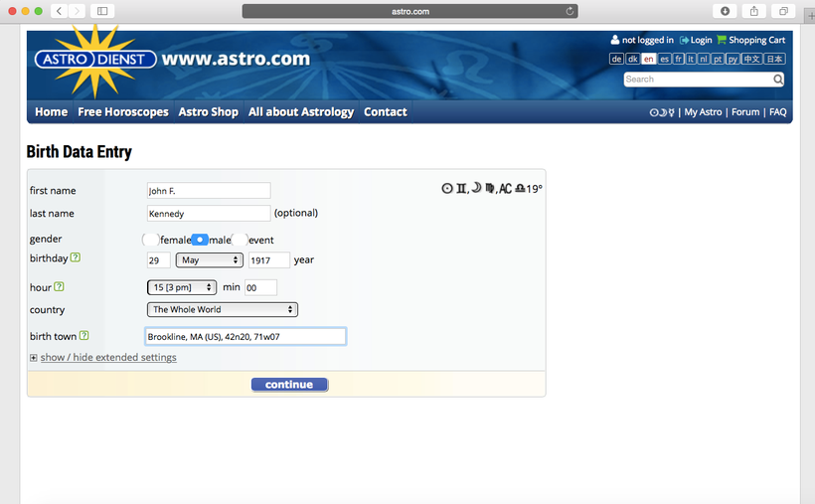Click the last name field
This screenshot has width=815, height=504.
(x=209, y=214)
